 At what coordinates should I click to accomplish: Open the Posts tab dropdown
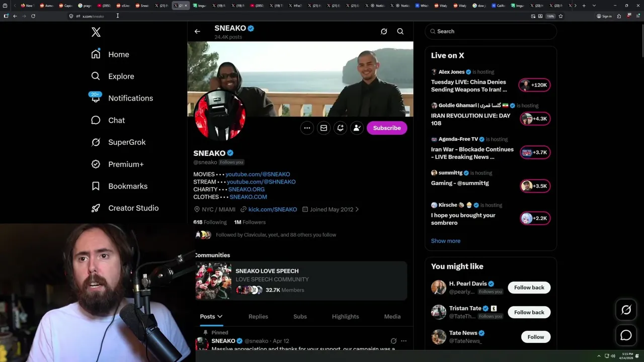(x=211, y=316)
